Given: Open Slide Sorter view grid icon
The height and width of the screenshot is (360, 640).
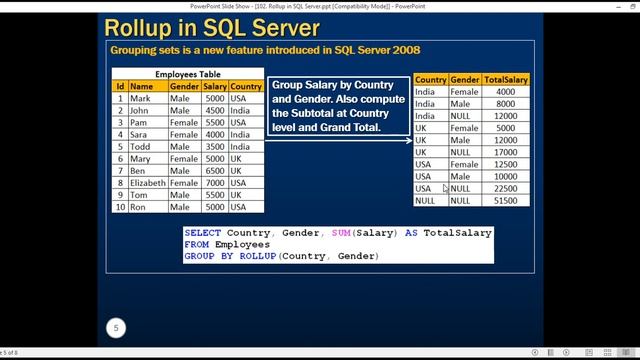Looking at the screenshot, I should [607, 352].
